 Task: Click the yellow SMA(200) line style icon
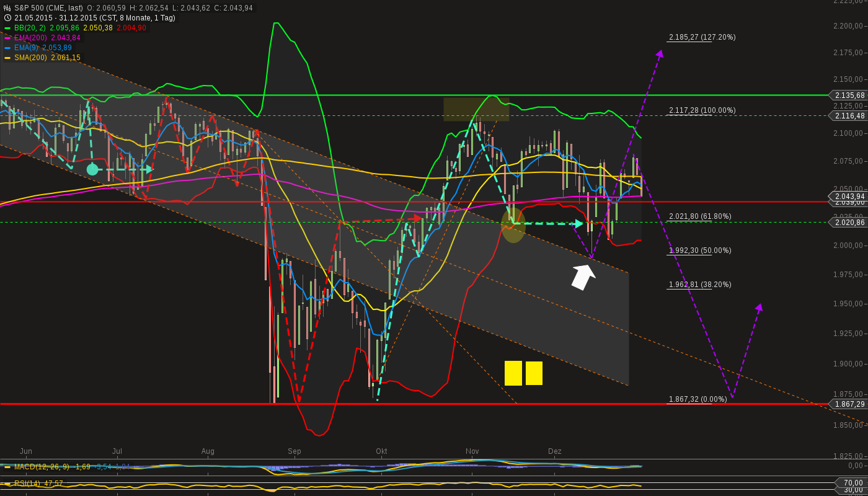(x=6, y=58)
